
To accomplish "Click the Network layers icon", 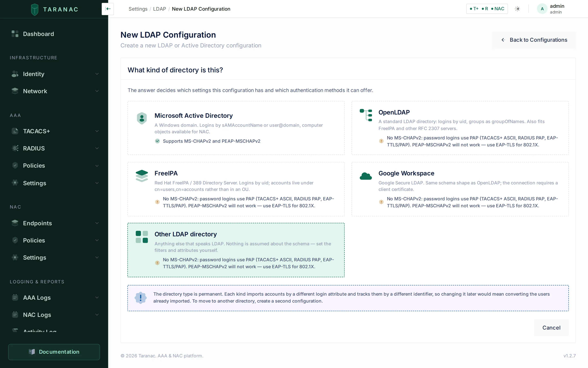I will (15, 91).
